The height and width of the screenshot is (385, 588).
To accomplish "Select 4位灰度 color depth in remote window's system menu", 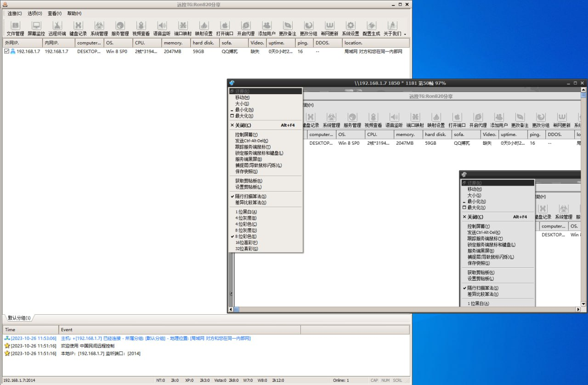I will (246, 218).
